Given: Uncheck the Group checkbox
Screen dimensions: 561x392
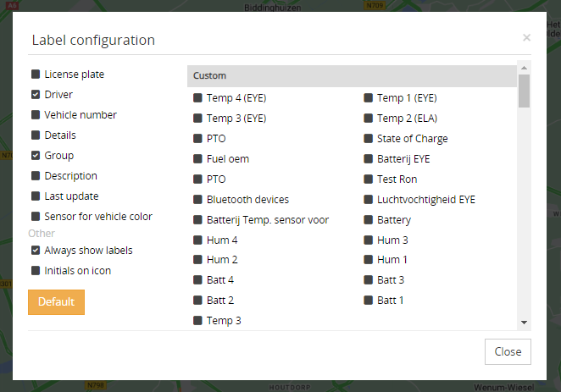Looking at the screenshot, I should [x=36, y=156].
